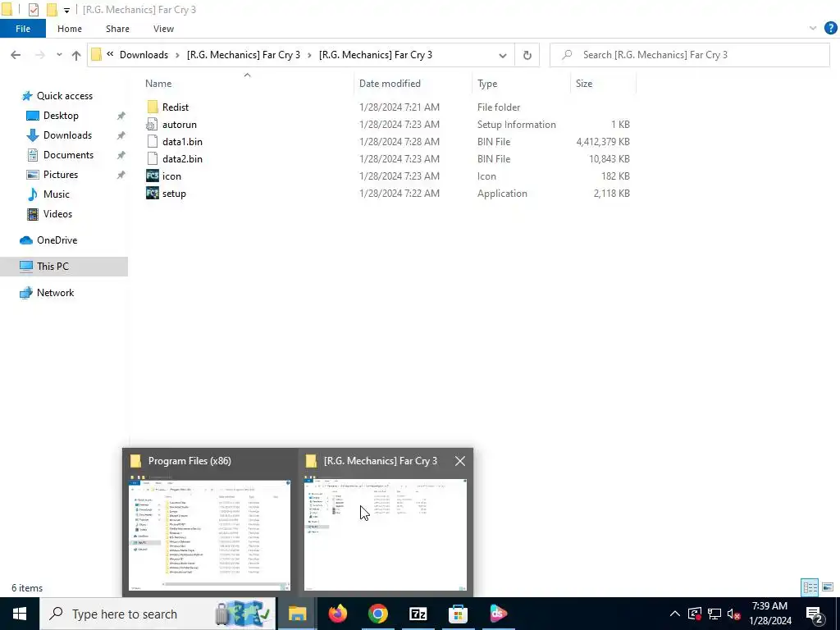
Task: Switch to Program Files (x86) window thumbnail
Action: point(209,523)
